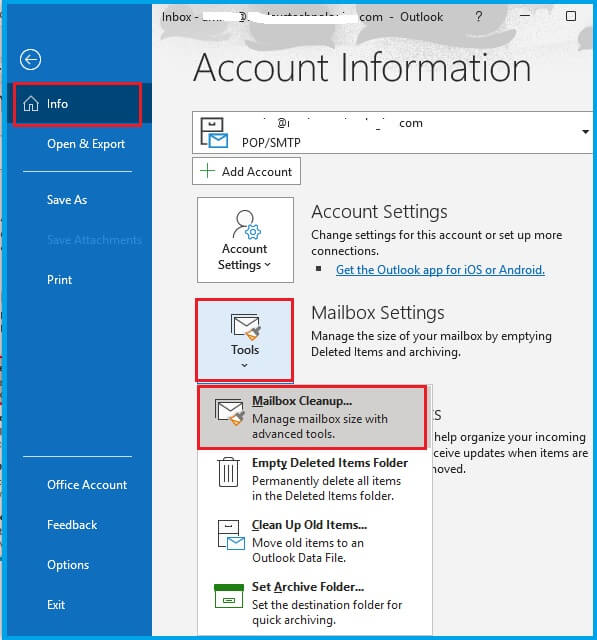597x640 pixels.
Task: Click the home icon beside Info
Action: 31,104
